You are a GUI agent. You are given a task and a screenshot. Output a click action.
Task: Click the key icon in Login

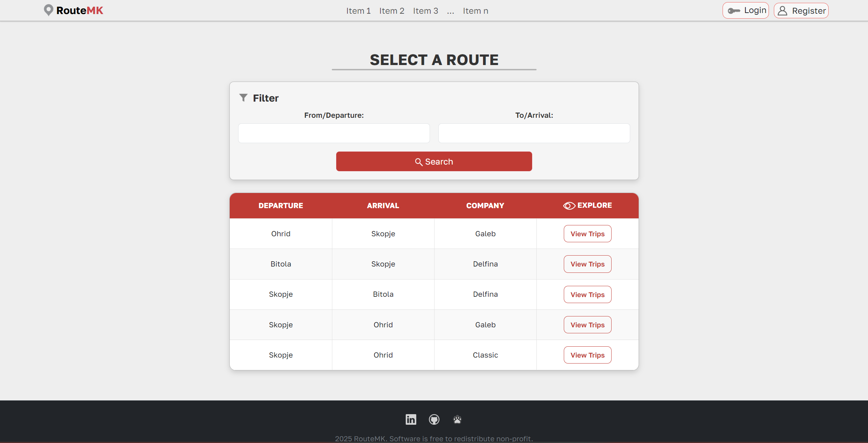point(734,11)
